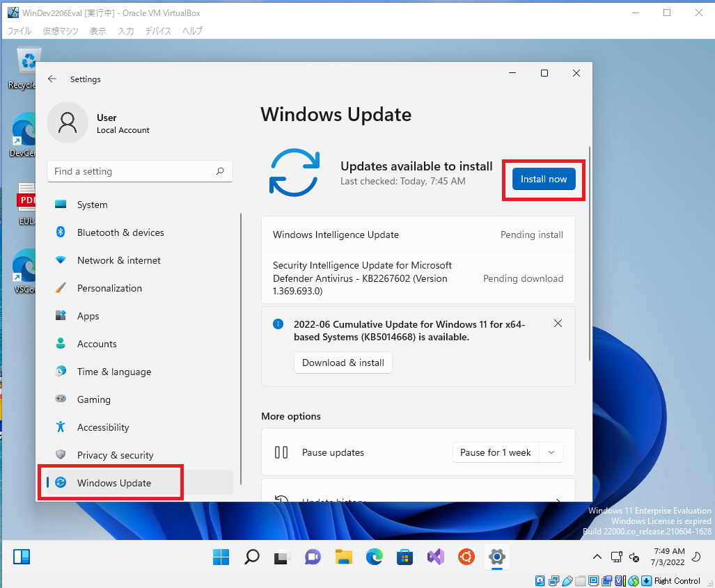Click the network icon in the system tray

tap(617, 557)
